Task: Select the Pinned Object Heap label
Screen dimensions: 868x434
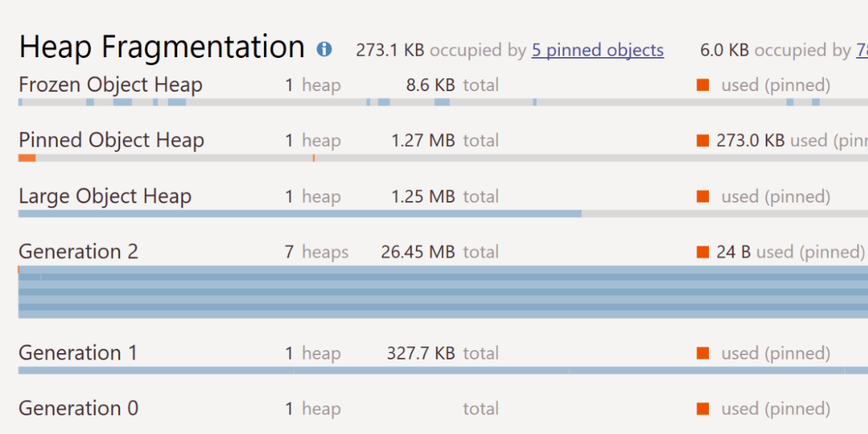Action: tap(111, 140)
